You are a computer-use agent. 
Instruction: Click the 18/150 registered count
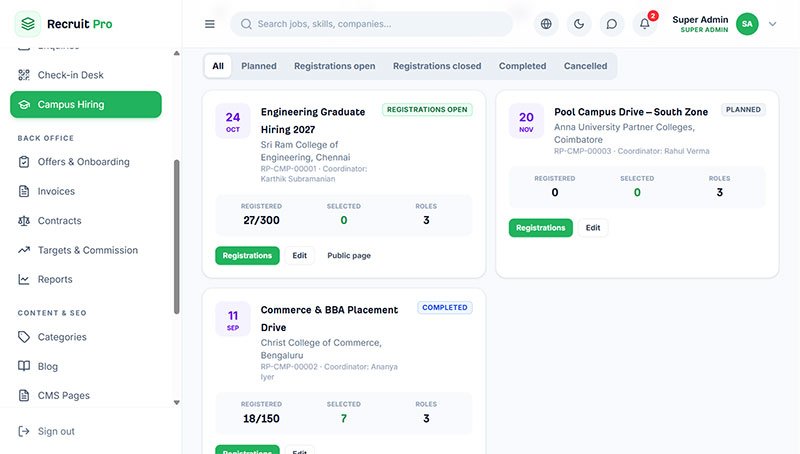(261, 419)
